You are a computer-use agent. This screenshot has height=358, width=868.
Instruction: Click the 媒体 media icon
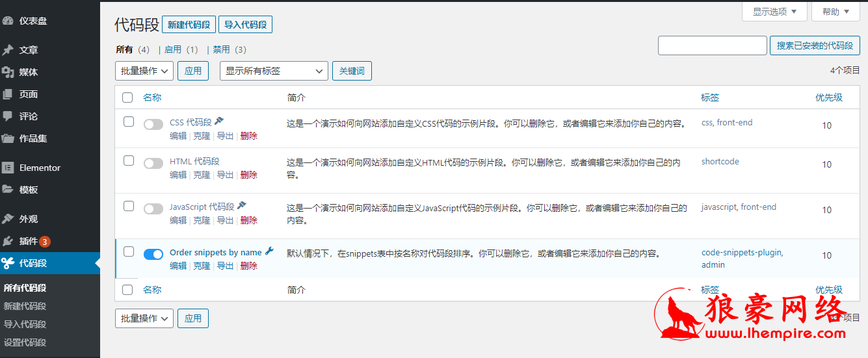pyautogui.click(x=8, y=72)
